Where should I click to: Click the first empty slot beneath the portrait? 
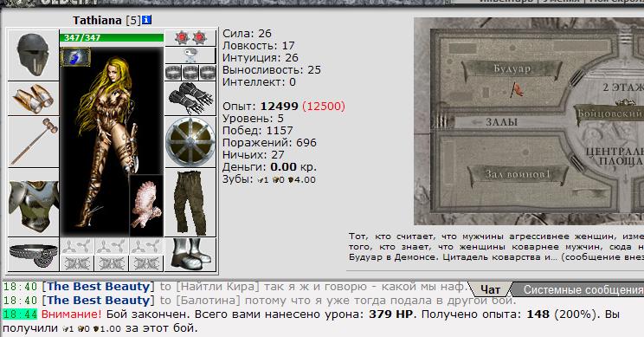point(77,246)
